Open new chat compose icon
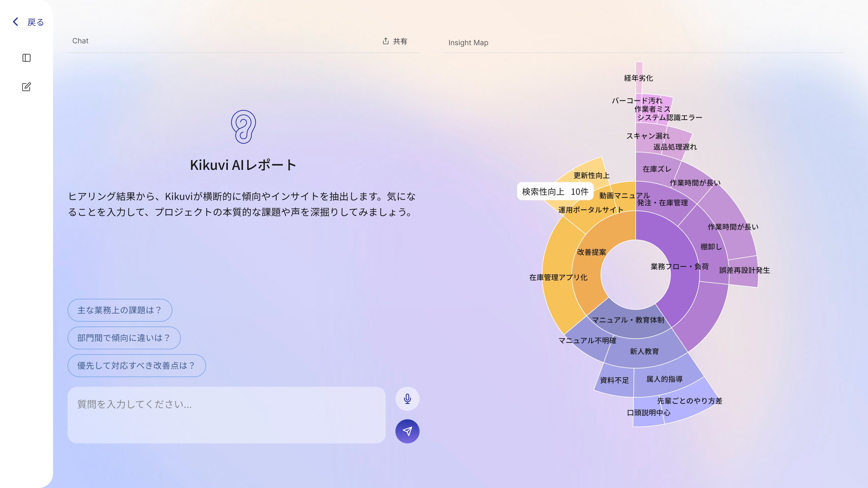868x488 pixels. 26,87
